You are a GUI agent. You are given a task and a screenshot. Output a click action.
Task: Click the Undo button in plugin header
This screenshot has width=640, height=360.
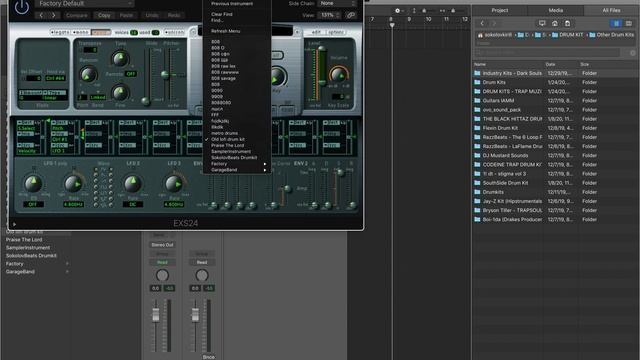coord(152,15)
